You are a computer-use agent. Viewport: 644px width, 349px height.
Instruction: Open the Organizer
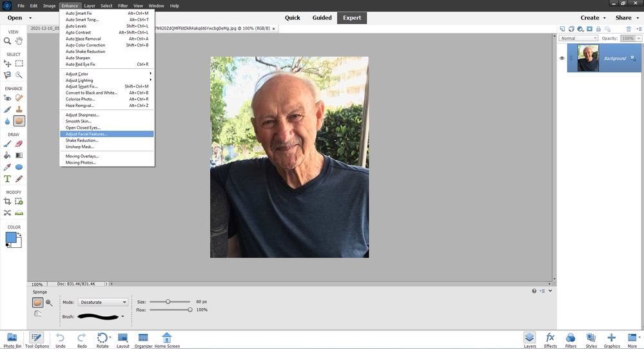tap(143, 340)
